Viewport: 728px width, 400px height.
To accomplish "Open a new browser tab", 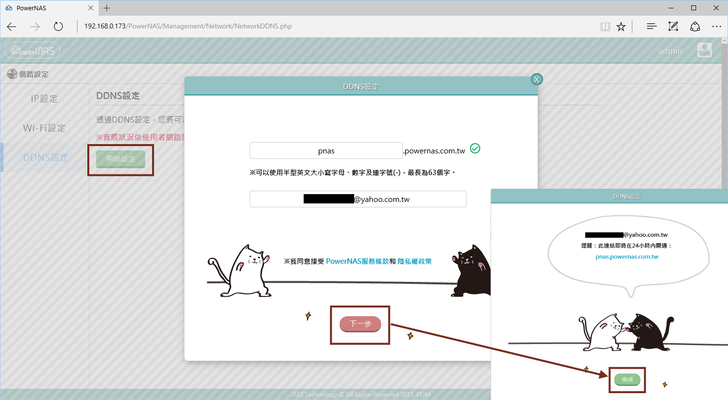I will point(106,8).
